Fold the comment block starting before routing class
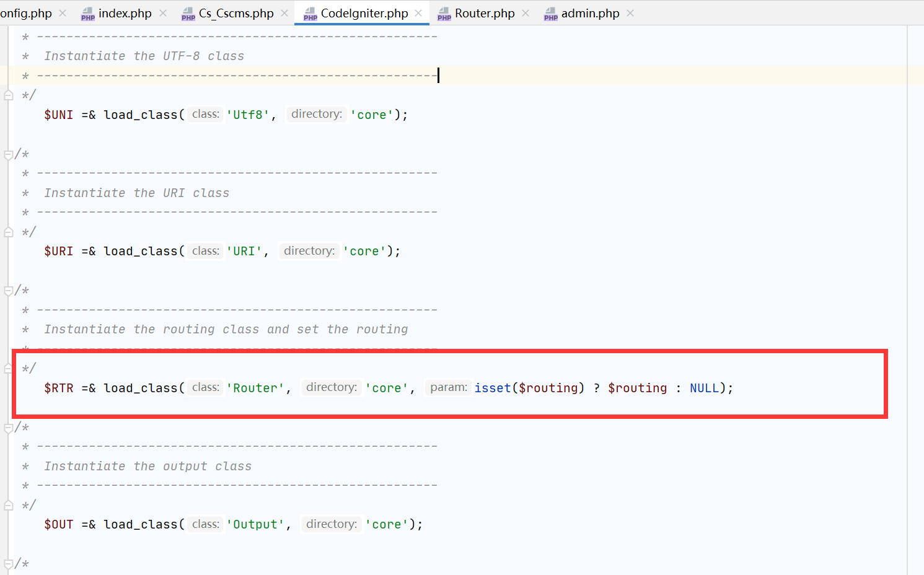This screenshot has width=924, height=575. (x=9, y=291)
